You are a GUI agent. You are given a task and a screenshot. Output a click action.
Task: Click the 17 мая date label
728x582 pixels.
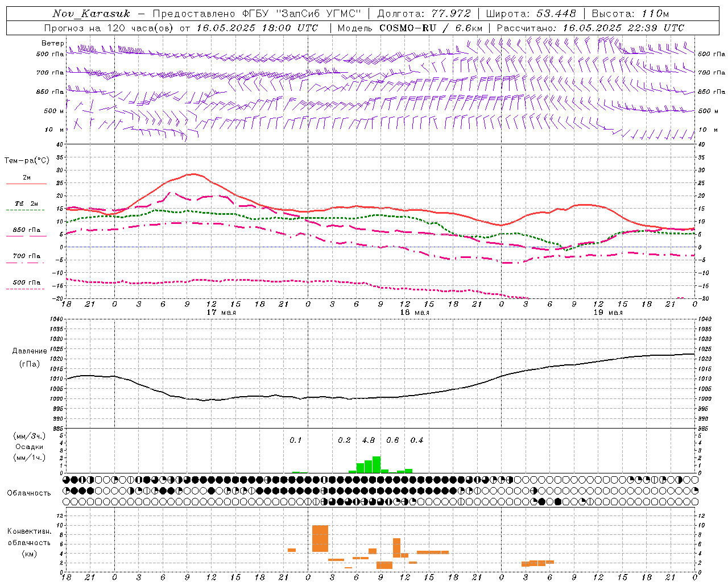pyautogui.click(x=221, y=313)
